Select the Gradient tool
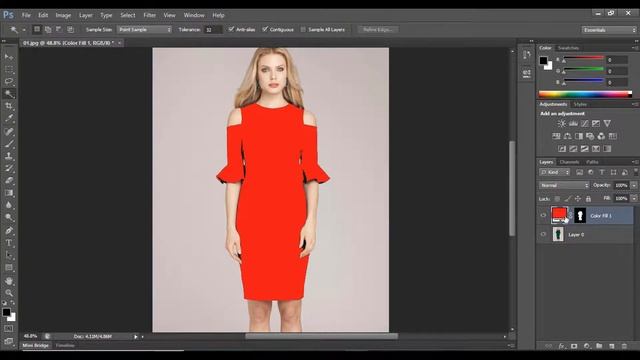Image resolution: width=640 pixels, height=360 pixels. tap(9, 193)
